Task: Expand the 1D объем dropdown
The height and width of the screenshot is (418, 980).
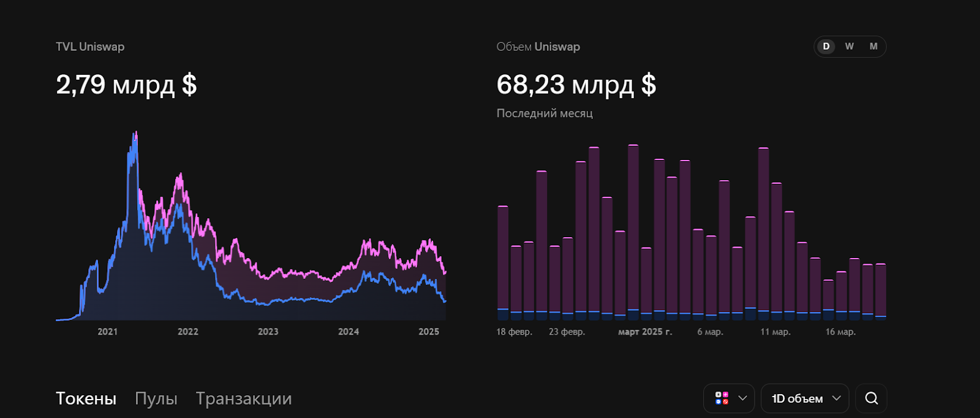Action: tap(805, 398)
